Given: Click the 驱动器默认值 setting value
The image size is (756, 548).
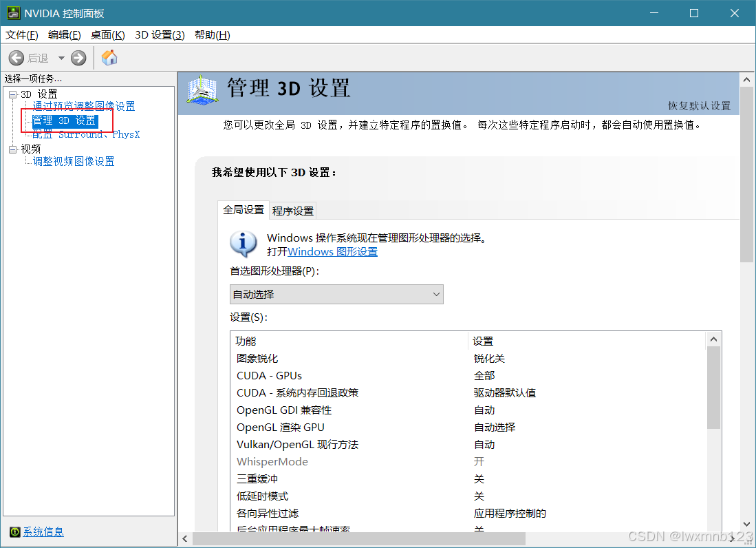Looking at the screenshot, I should (x=505, y=393).
